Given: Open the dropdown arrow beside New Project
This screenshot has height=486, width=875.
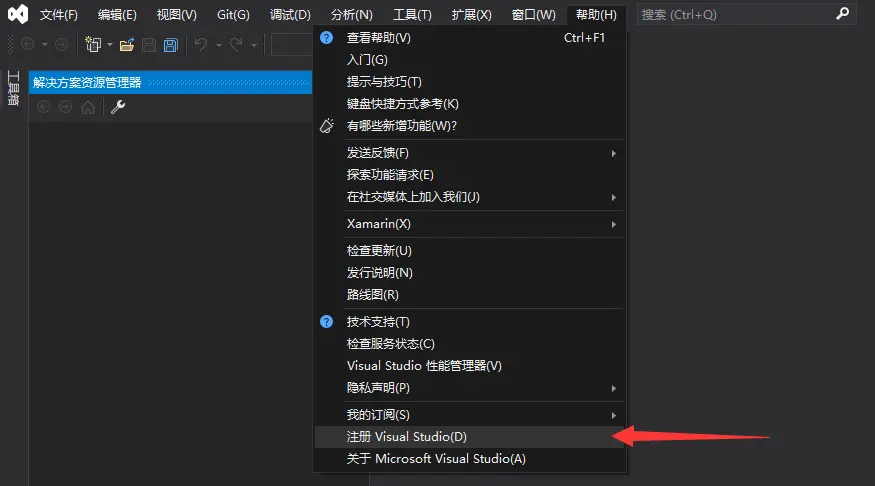Looking at the screenshot, I should coord(108,45).
